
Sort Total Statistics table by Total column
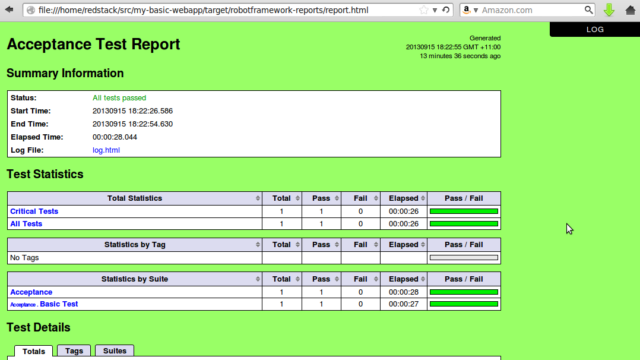pos(282,198)
